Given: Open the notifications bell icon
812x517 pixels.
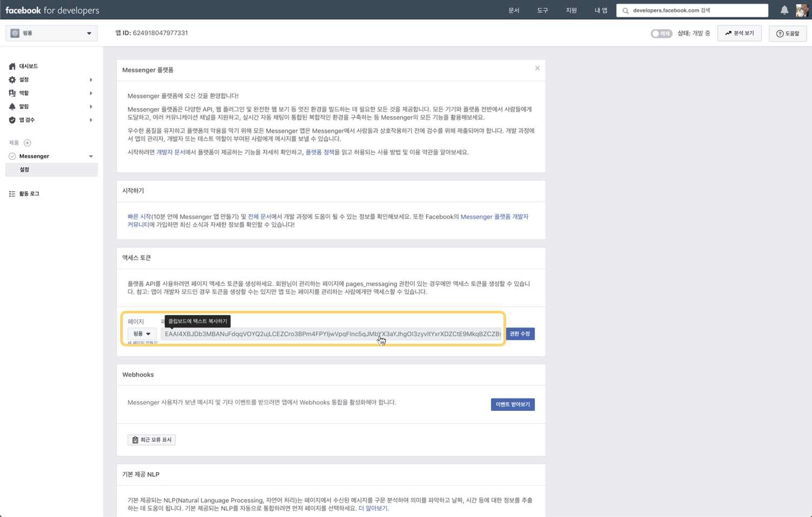Looking at the screenshot, I should coord(784,10).
